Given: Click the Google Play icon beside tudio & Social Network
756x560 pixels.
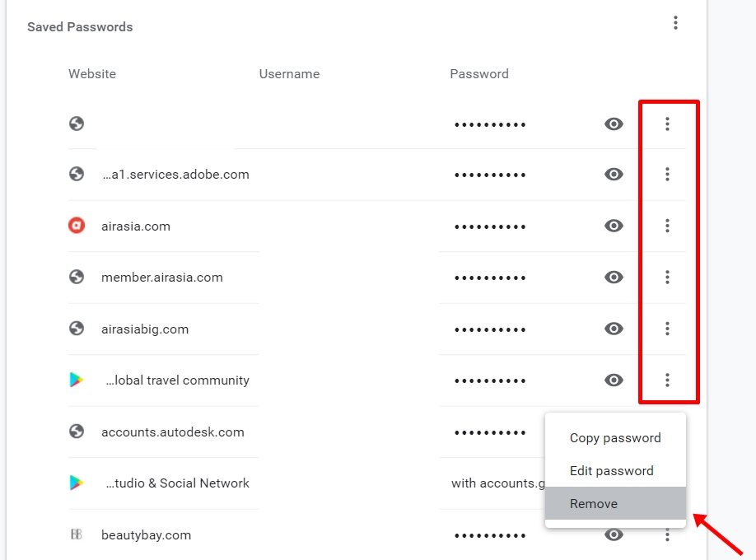Looking at the screenshot, I should click(77, 483).
